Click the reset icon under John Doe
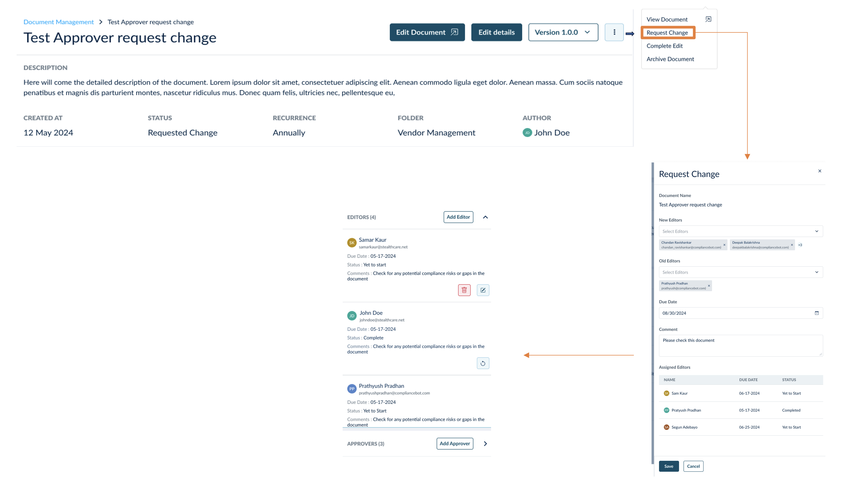 [x=483, y=363]
